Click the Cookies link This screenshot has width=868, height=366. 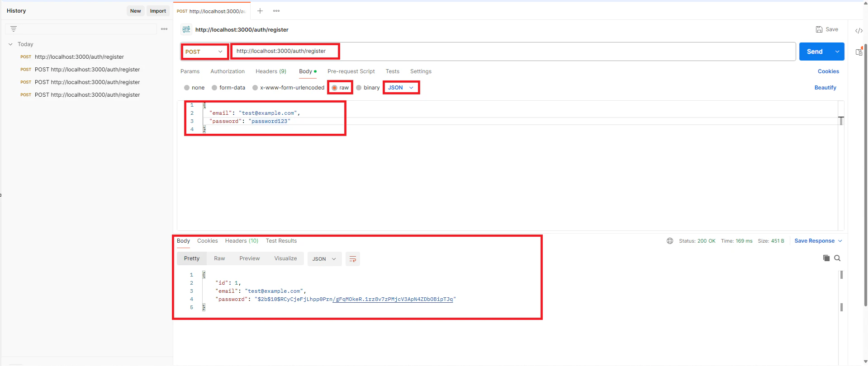[828, 71]
